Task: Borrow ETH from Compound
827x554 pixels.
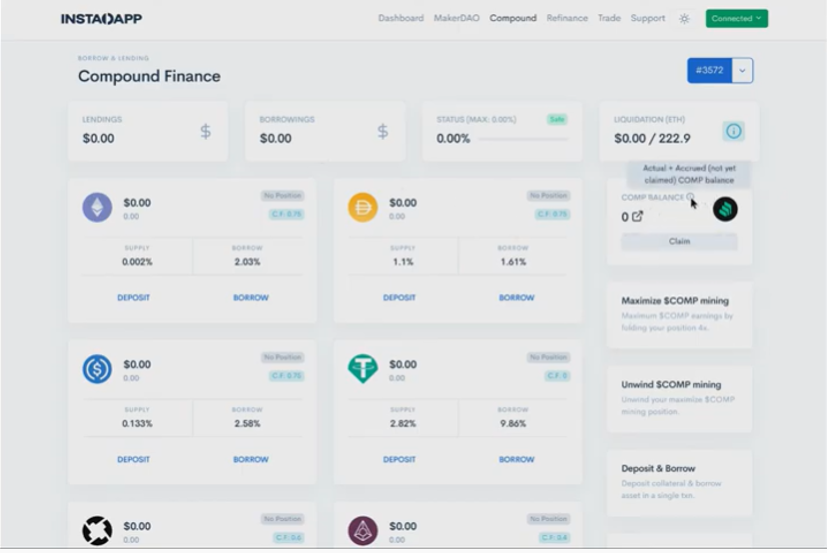Action: pyautogui.click(x=251, y=298)
